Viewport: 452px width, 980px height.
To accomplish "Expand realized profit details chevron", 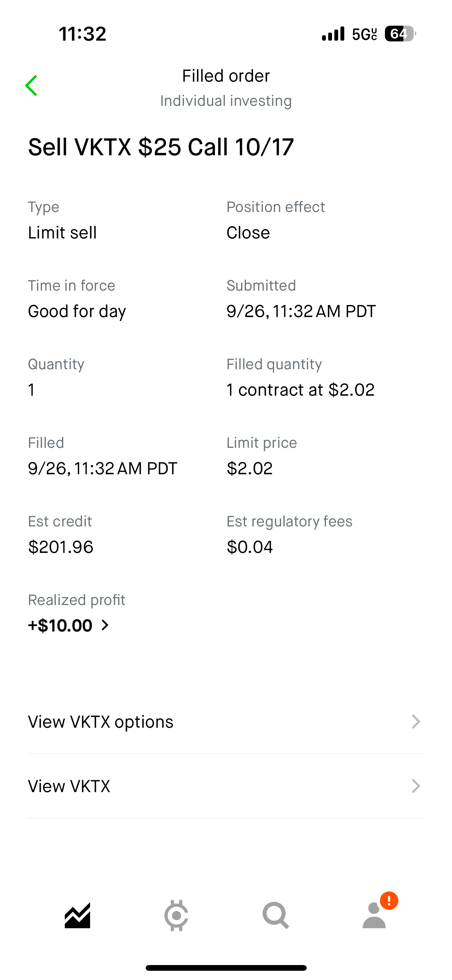I will click(x=105, y=625).
